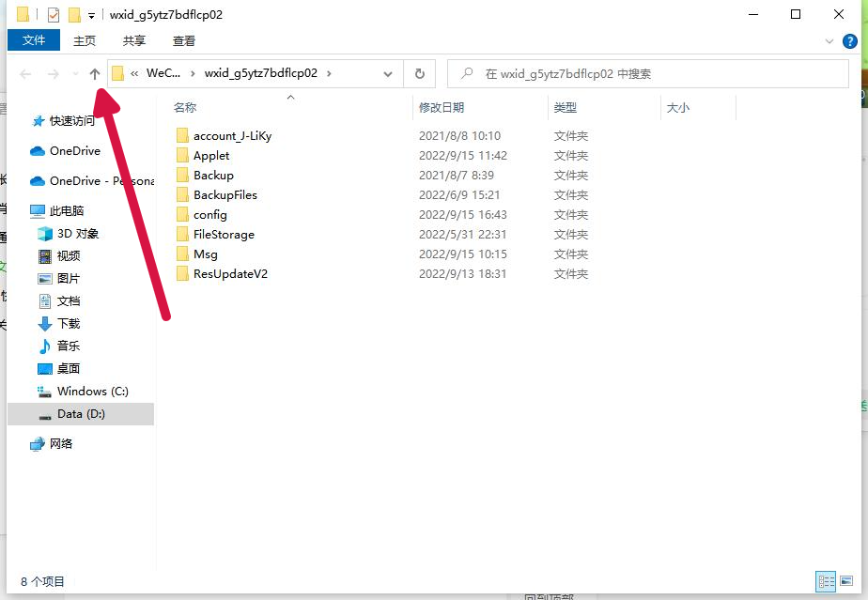Open the recent locations dropdown arrow

click(75, 73)
